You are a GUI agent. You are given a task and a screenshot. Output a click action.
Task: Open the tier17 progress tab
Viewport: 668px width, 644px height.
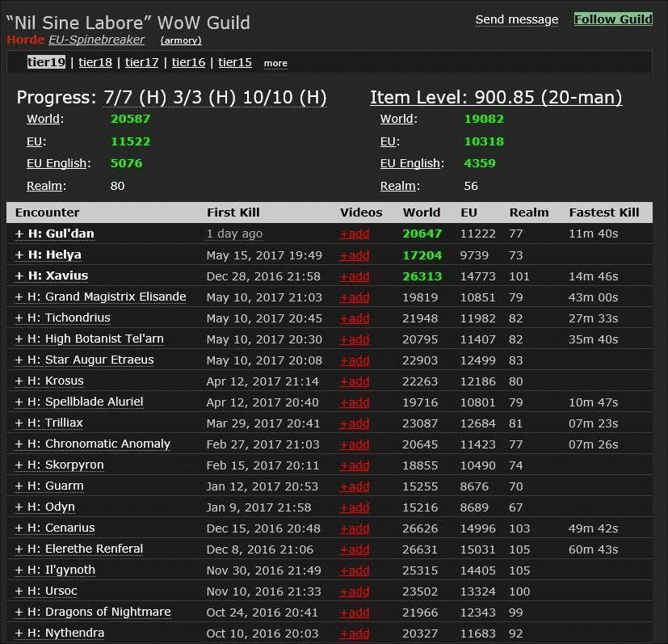pos(141,62)
